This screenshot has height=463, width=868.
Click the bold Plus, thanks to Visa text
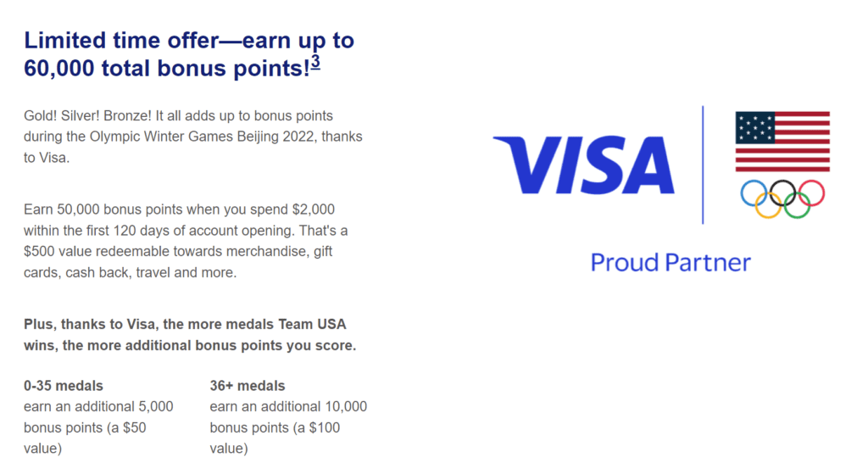pos(190,334)
